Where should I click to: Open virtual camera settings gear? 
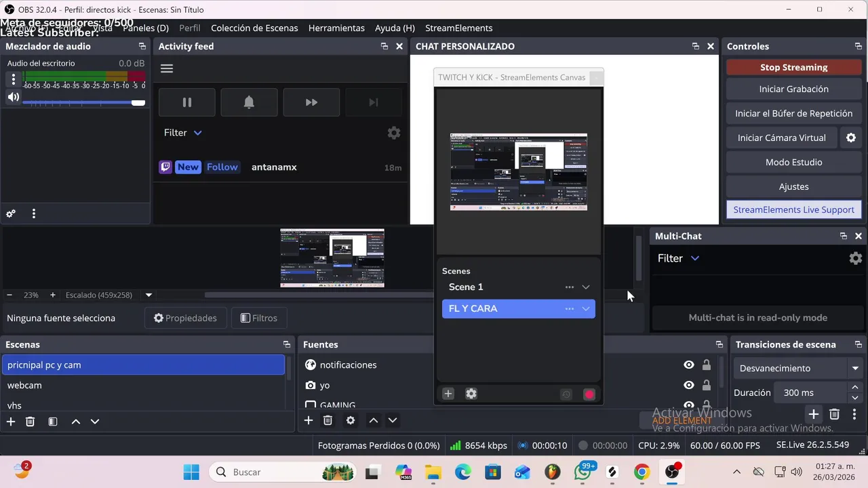tap(851, 138)
